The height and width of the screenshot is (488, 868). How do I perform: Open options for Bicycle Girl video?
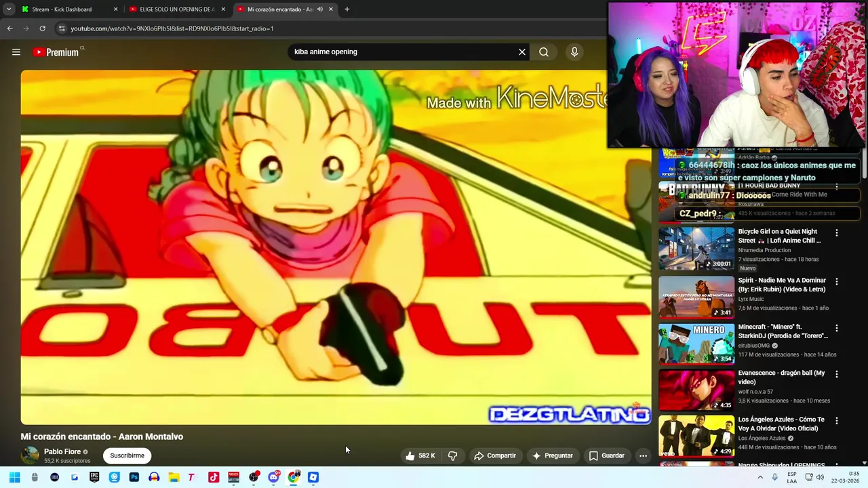click(x=837, y=232)
